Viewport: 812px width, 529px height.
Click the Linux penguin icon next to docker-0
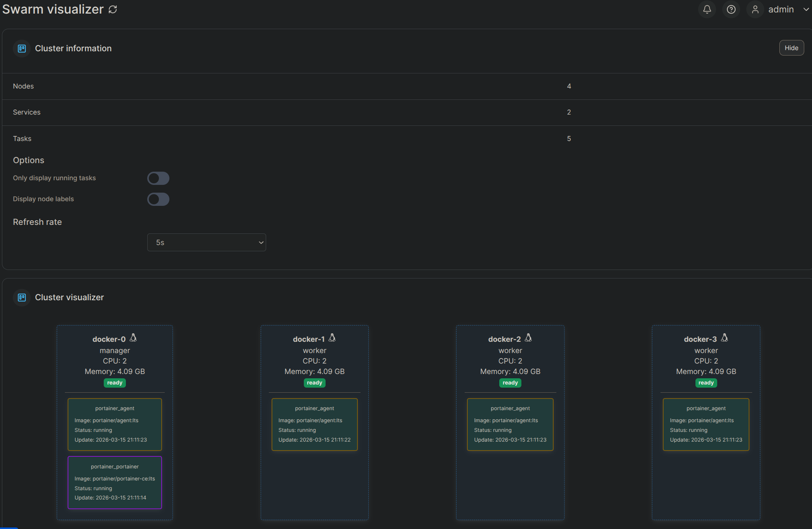133,338
